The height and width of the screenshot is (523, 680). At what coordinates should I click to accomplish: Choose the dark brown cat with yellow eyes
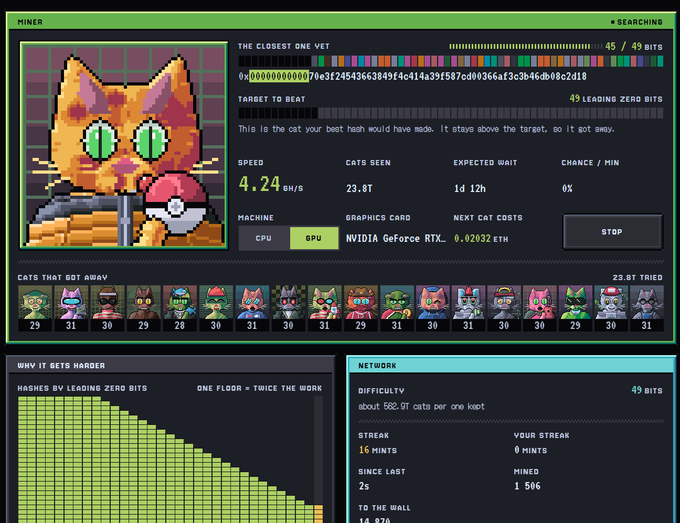(x=144, y=308)
